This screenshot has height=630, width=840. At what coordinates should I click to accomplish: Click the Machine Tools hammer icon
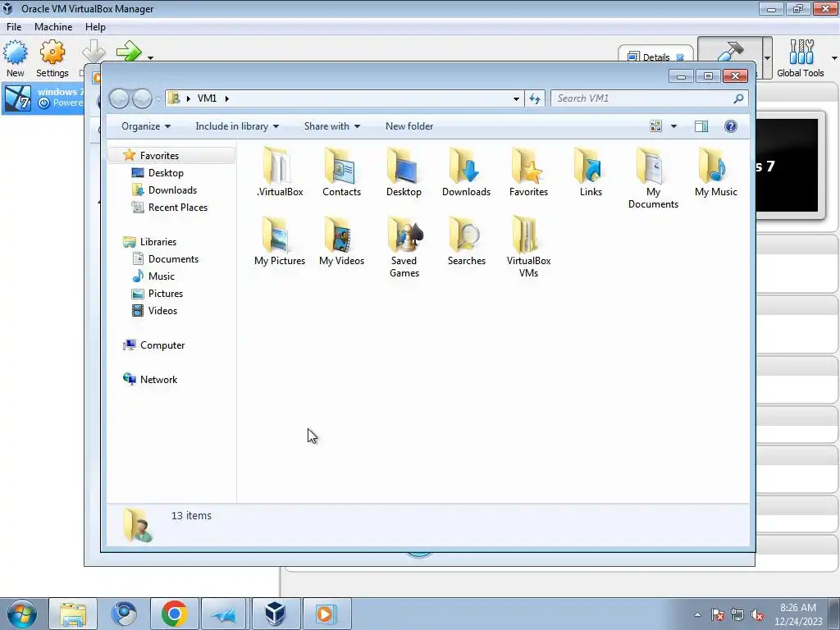(729, 53)
